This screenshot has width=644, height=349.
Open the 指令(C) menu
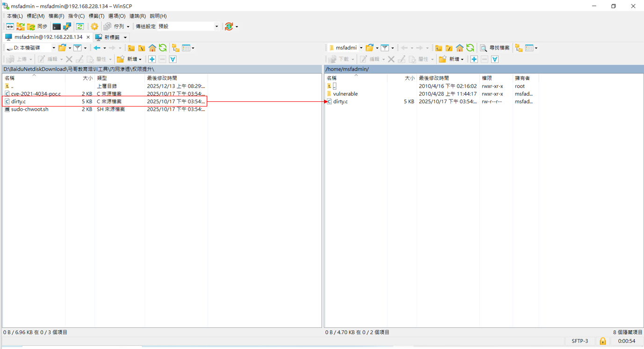[76, 16]
